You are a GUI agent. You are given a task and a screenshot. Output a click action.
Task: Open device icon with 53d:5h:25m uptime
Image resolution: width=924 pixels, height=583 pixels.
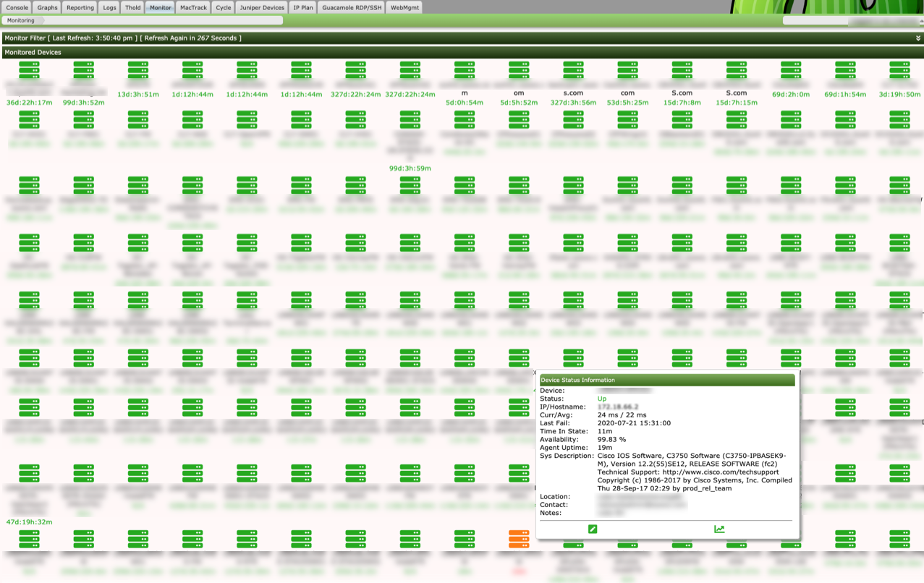click(627, 70)
